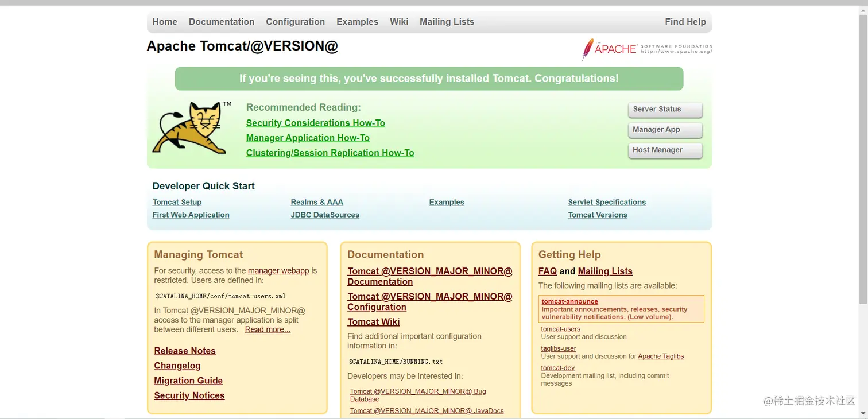Image resolution: width=868 pixels, height=419 pixels.
Task: Open Security Notices link
Action: 189,395
